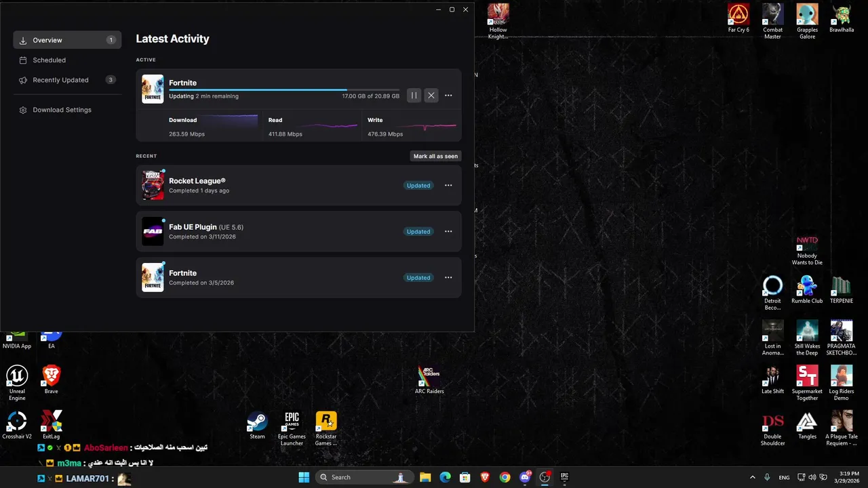Image resolution: width=868 pixels, height=488 pixels.
Task: Open more options for the updating Fortnite entry
Action: 448,96
